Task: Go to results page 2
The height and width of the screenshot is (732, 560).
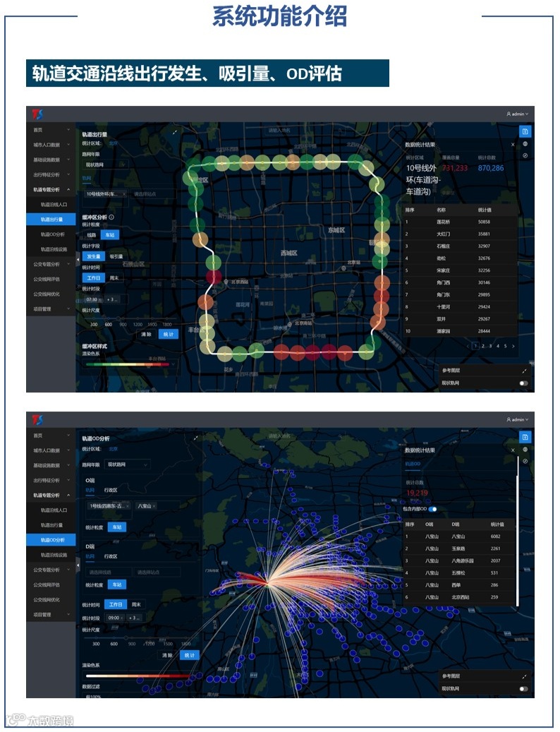Action: pos(483,346)
